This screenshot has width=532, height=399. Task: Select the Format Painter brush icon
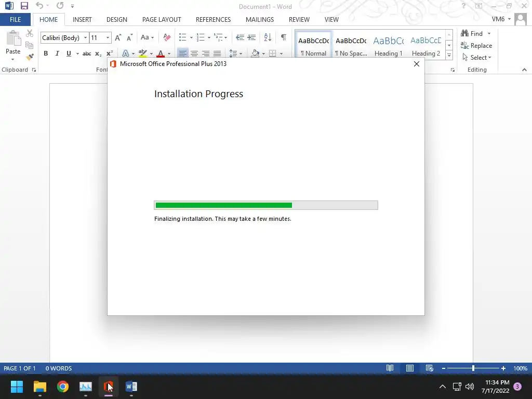pyautogui.click(x=30, y=56)
